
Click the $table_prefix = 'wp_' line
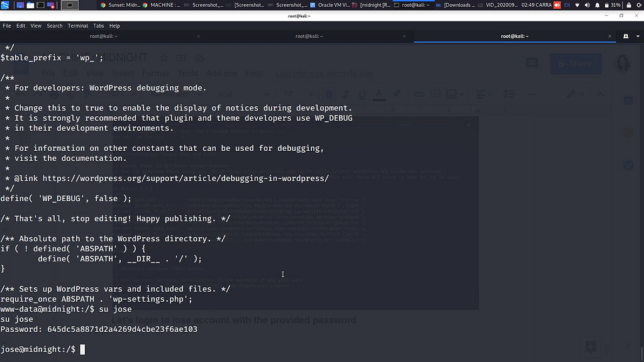pyautogui.click(x=52, y=58)
